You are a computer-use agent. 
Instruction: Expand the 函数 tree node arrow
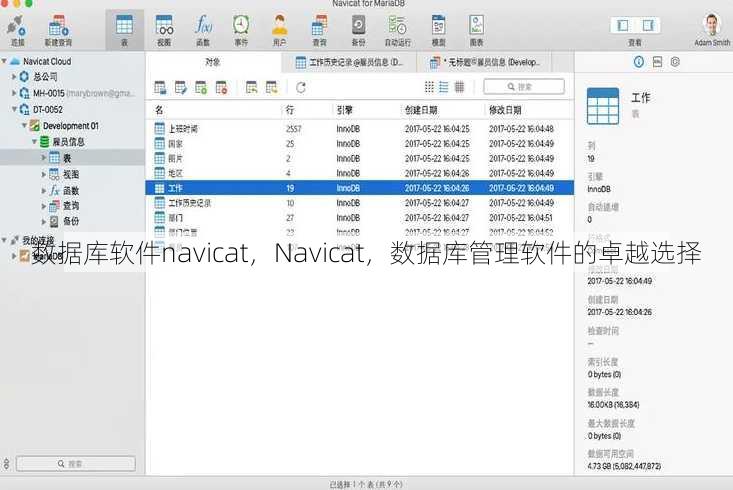(43, 191)
